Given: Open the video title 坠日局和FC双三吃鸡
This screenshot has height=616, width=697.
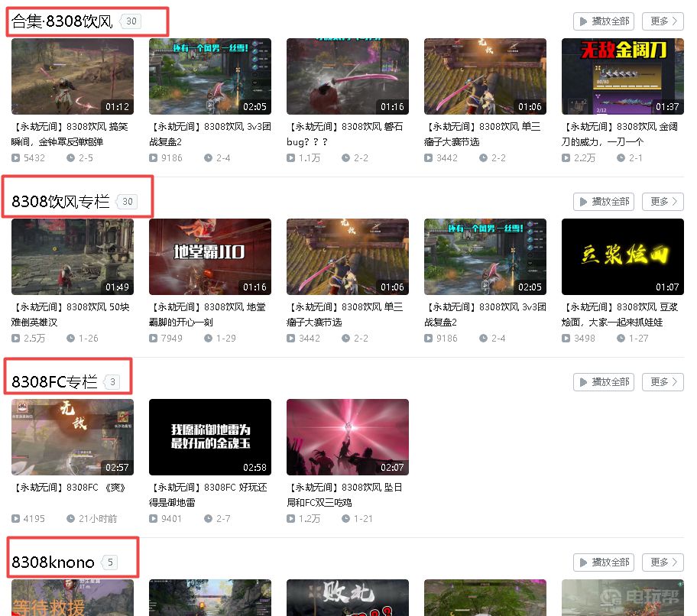Looking at the screenshot, I should pos(345,495).
